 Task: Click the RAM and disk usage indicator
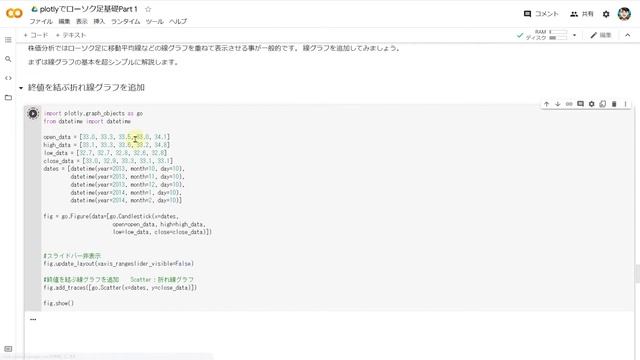coord(547,35)
